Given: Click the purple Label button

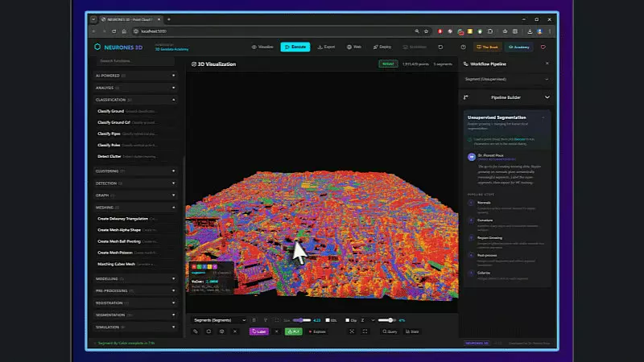Looking at the screenshot, I should 258,331.
